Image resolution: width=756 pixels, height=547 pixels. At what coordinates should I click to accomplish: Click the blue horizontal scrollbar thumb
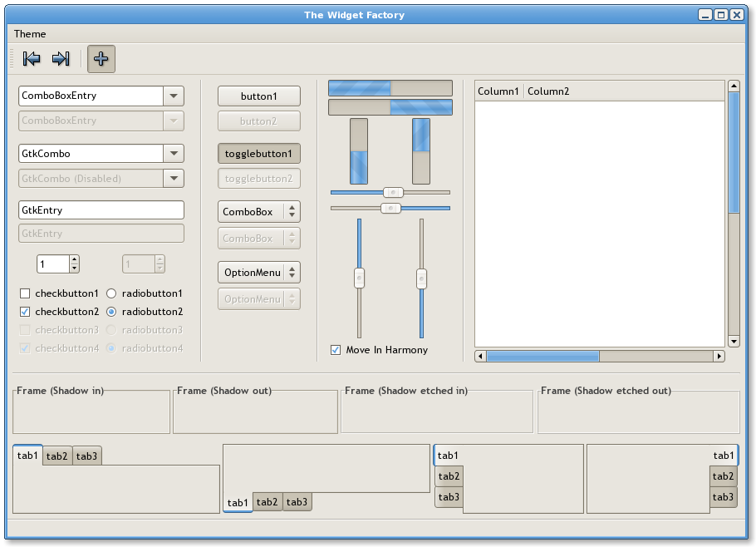(542, 356)
